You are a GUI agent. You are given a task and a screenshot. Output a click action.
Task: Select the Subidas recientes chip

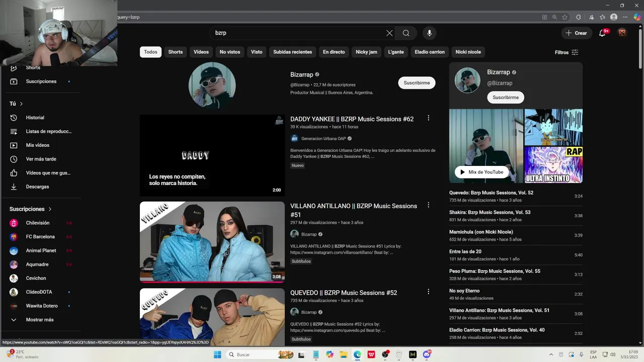(293, 52)
